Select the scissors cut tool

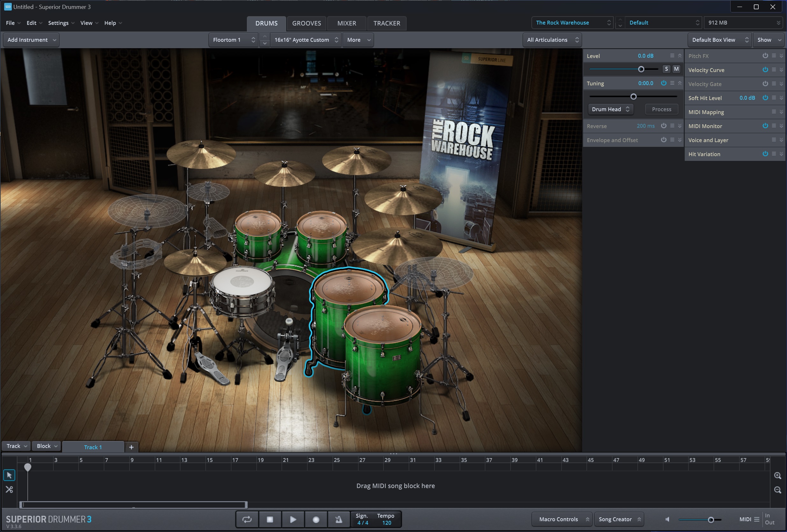(9, 490)
